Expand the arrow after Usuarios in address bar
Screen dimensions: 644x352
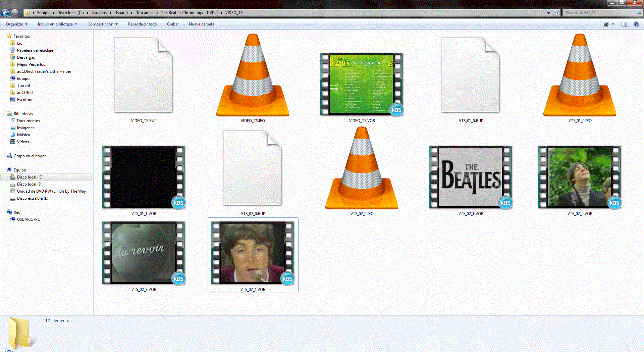[110, 13]
